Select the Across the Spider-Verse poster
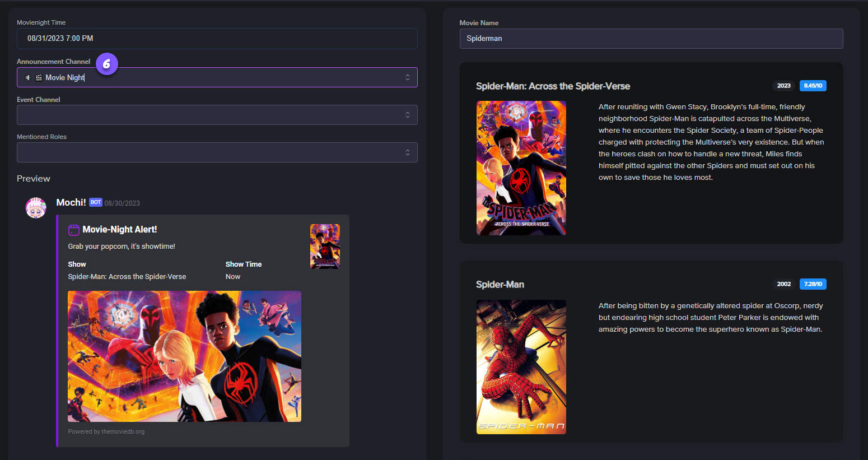This screenshot has width=868, height=460. pos(521,168)
